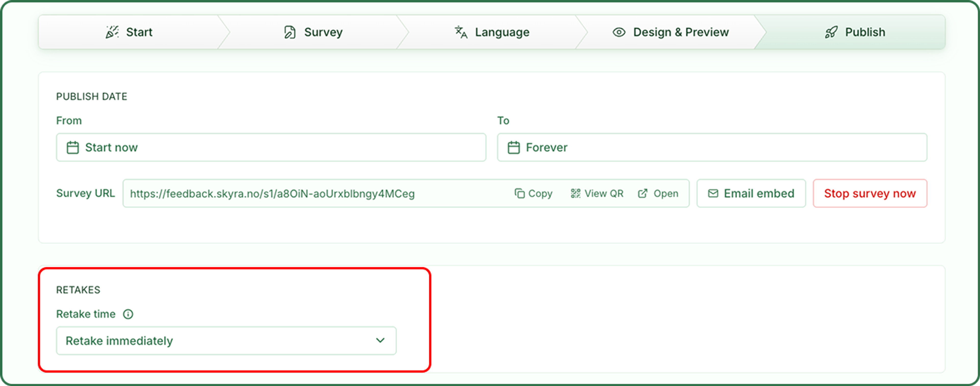The image size is (980, 386).
Task: Click the envelope icon on Email embed
Action: [713, 193]
